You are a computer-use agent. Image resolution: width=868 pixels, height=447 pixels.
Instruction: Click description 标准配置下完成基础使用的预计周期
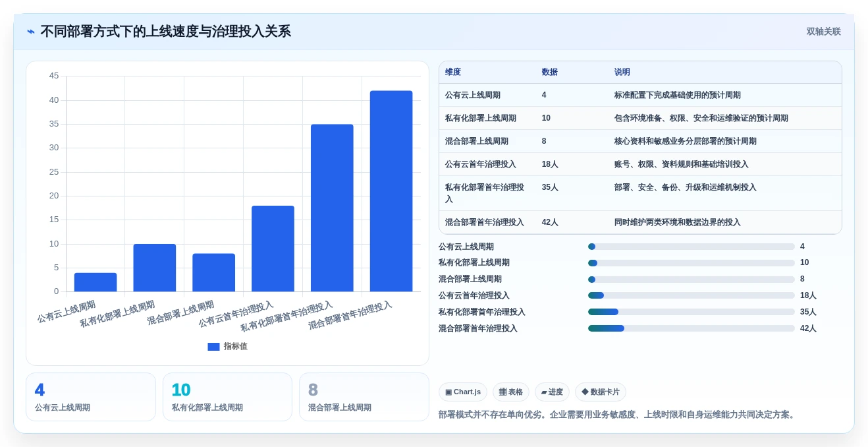(678, 95)
